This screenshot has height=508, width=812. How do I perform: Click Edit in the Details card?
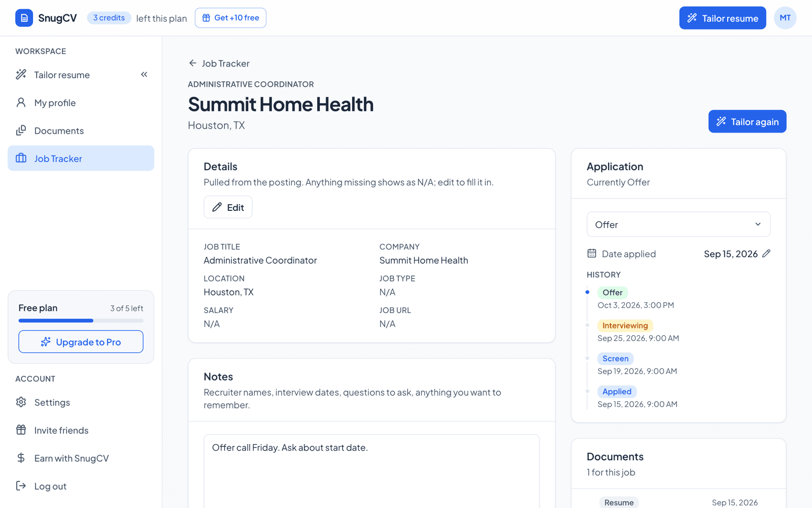[x=228, y=207]
